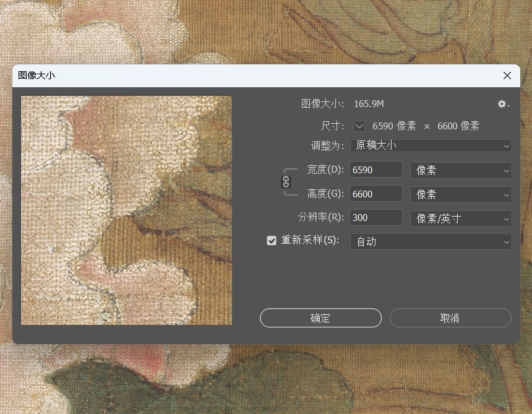The height and width of the screenshot is (414, 532).
Task: Click the 取消 button
Action: coord(450,318)
